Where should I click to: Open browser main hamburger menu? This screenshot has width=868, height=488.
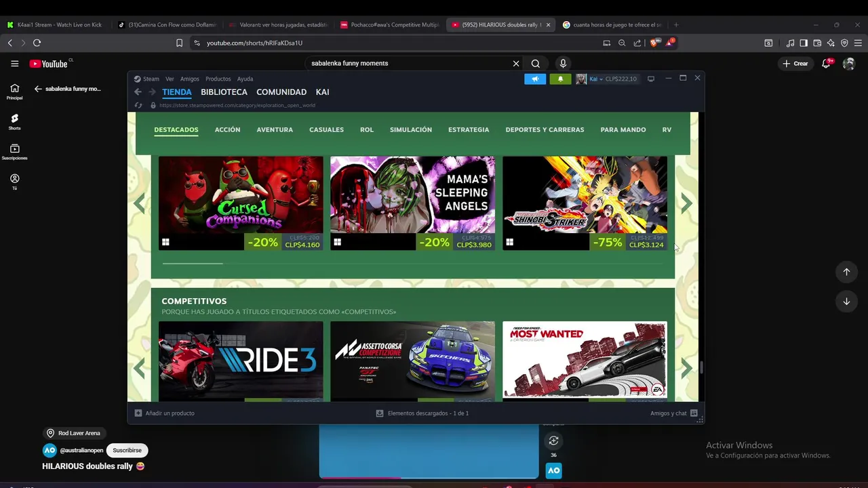point(857,43)
